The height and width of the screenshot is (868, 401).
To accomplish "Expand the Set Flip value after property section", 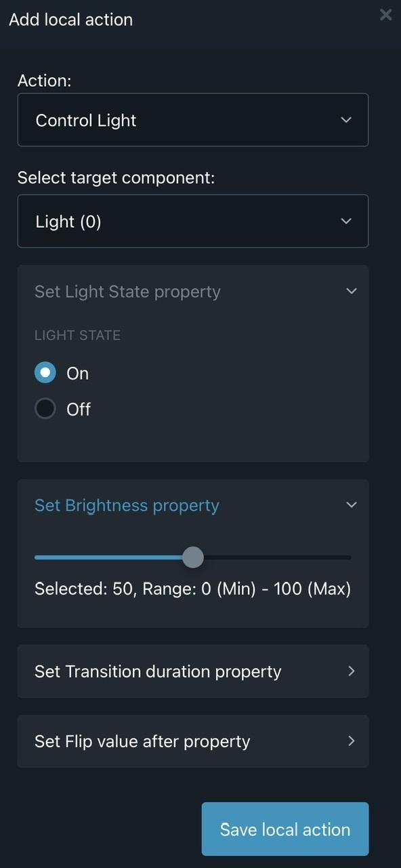I will (193, 741).
